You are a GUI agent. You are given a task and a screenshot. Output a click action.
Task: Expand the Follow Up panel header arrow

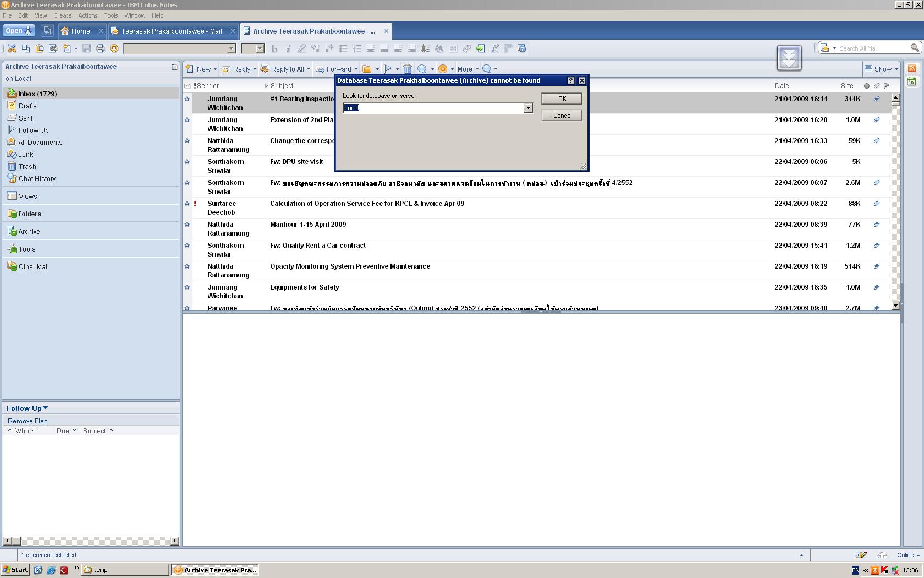pos(45,408)
